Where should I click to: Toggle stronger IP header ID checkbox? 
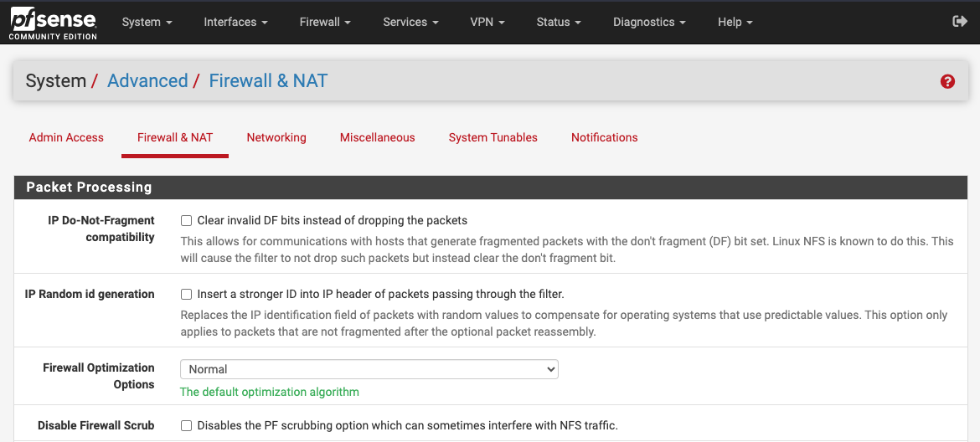pyautogui.click(x=187, y=295)
